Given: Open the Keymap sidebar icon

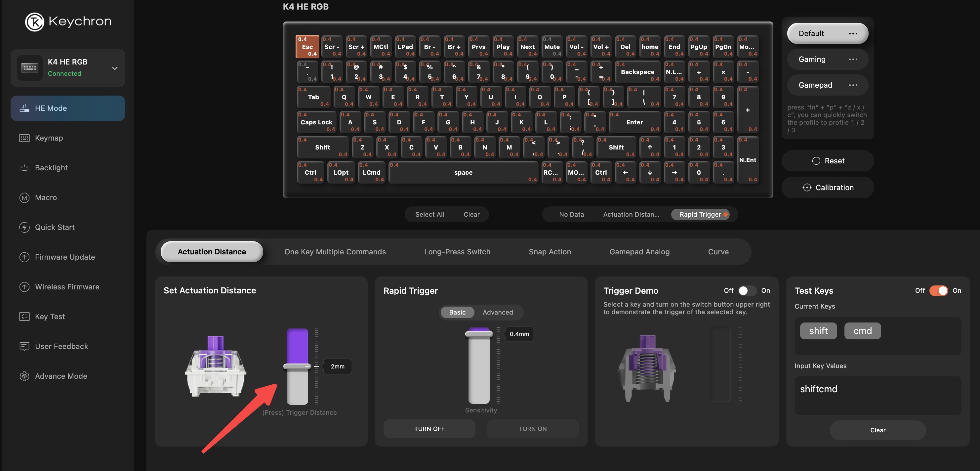Looking at the screenshot, I should (24, 138).
